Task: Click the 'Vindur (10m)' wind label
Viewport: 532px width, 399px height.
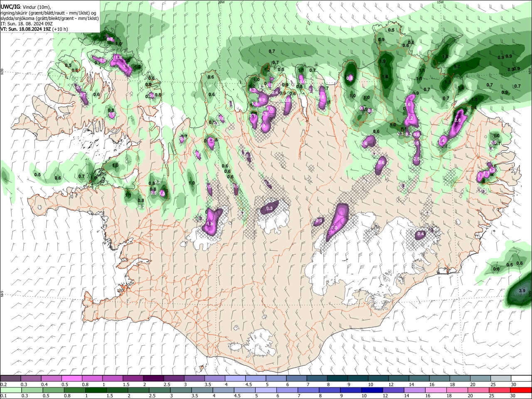Action: coord(37,7)
